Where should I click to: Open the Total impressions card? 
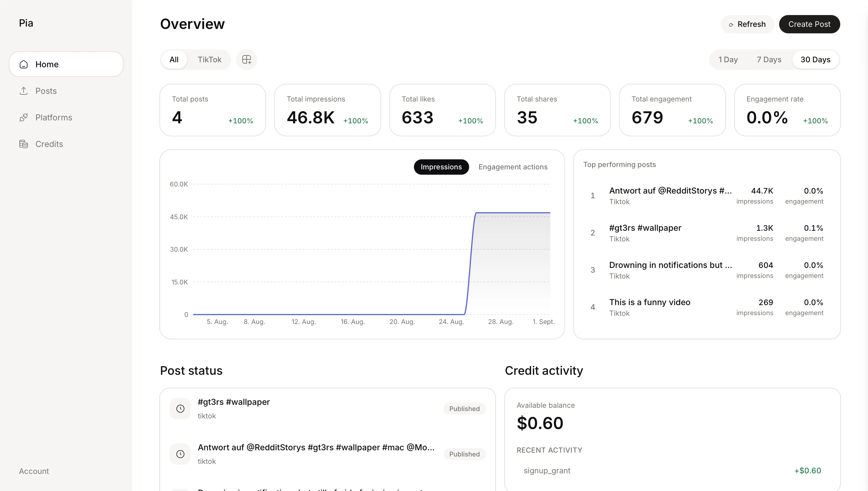click(327, 110)
